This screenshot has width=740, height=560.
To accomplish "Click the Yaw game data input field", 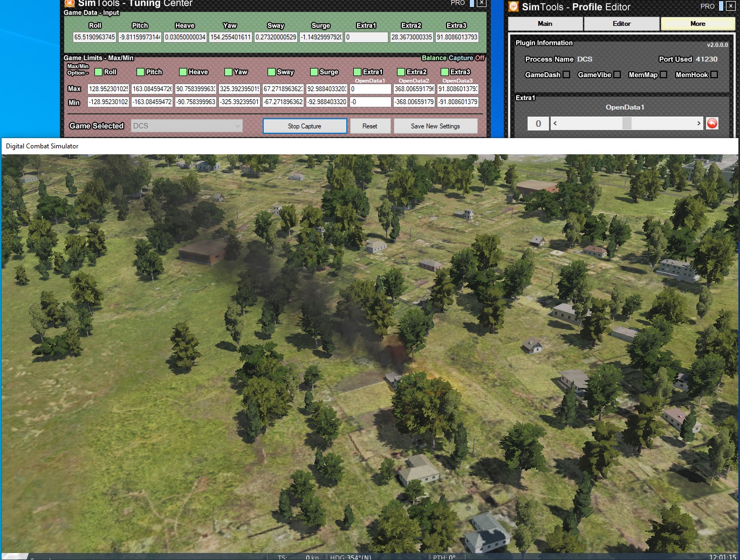I will click(230, 37).
